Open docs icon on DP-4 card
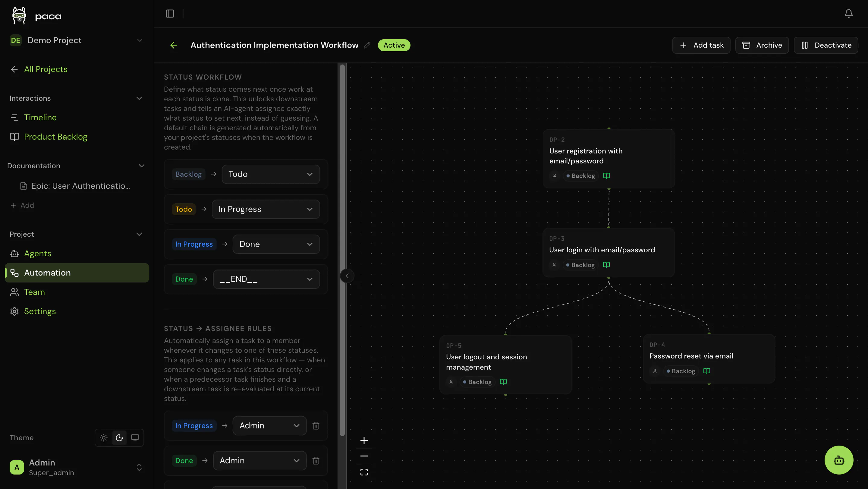This screenshot has height=489, width=868. (x=706, y=371)
